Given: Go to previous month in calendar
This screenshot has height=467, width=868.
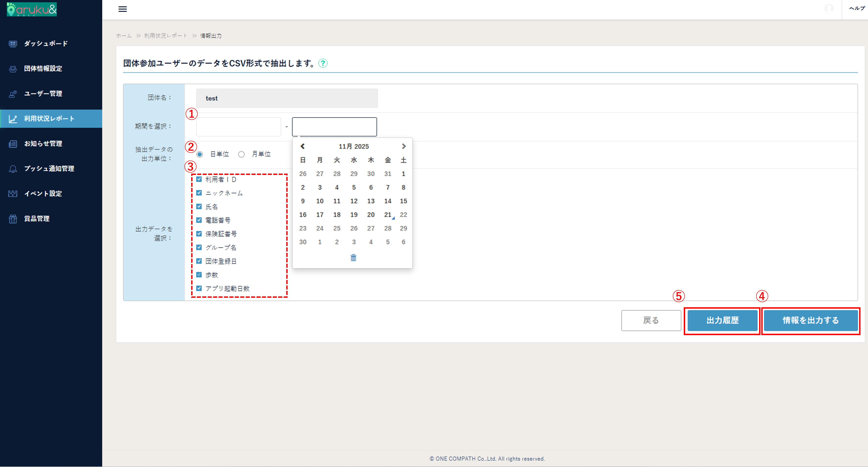Looking at the screenshot, I should [302, 146].
